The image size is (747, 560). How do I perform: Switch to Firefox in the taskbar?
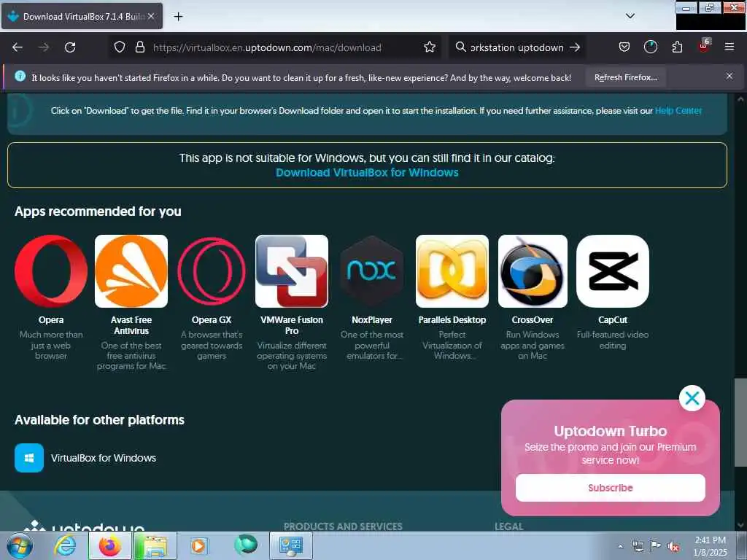(x=109, y=545)
